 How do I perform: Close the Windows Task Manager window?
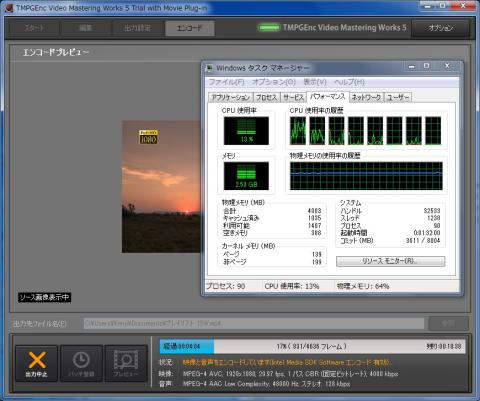[x=447, y=66]
